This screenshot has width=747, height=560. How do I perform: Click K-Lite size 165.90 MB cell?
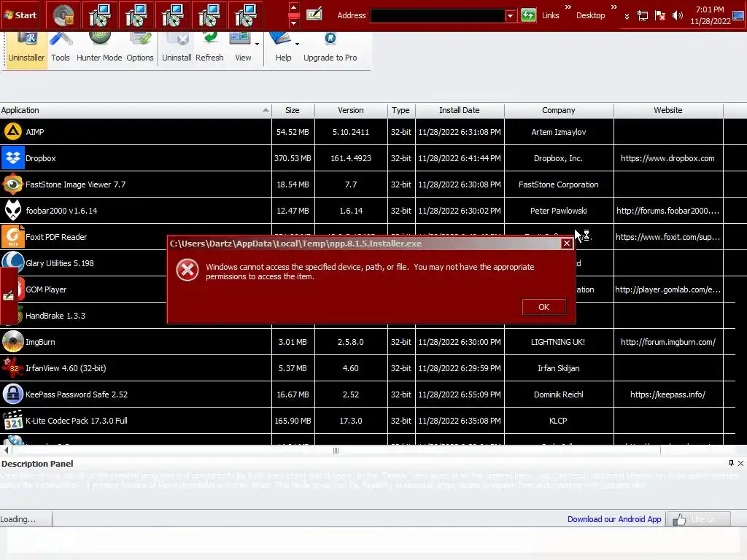point(293,421)
